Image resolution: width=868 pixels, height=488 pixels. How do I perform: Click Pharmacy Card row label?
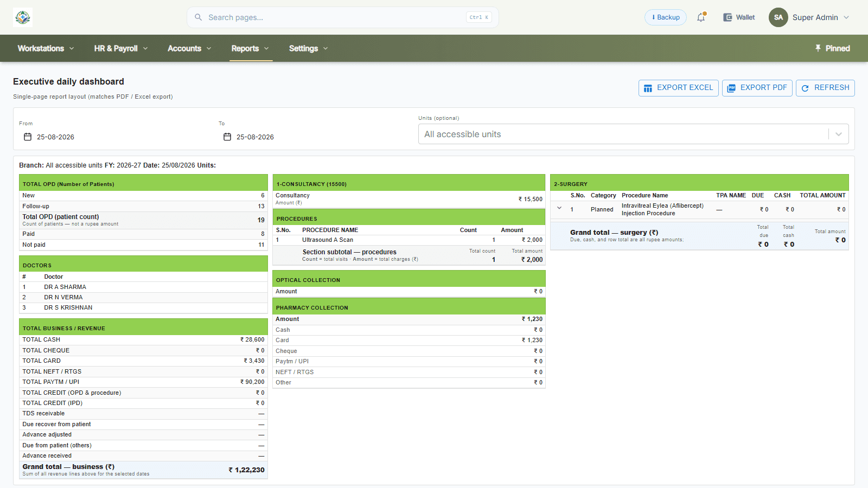tap(282, 340)
